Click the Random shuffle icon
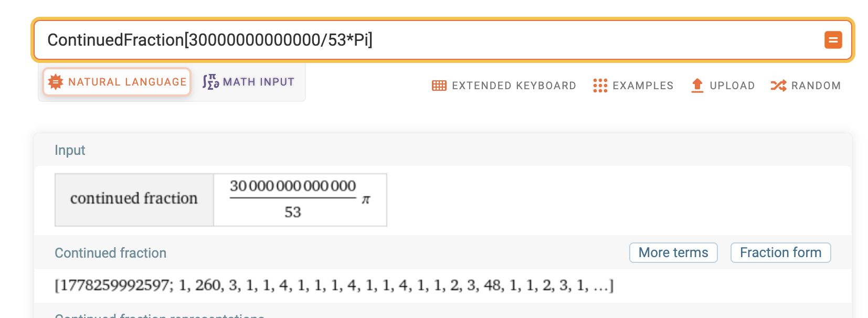 (x=778, y=86)
